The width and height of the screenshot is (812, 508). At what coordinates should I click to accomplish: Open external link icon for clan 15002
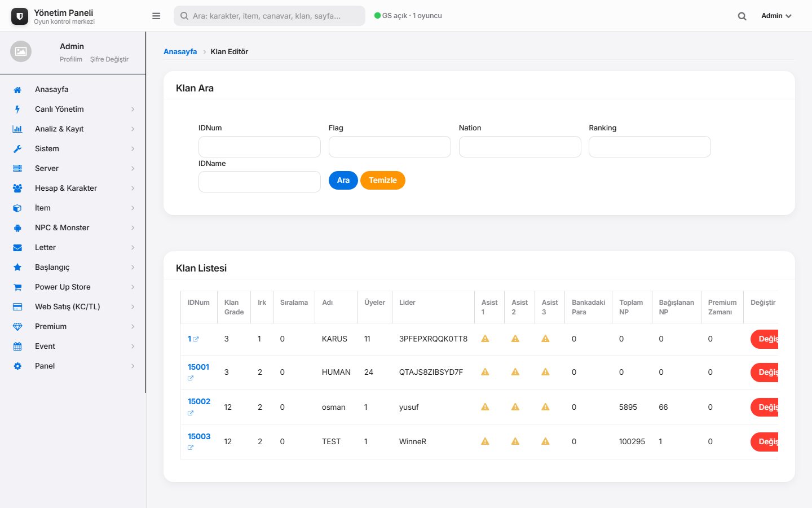[x=191, y=413]
